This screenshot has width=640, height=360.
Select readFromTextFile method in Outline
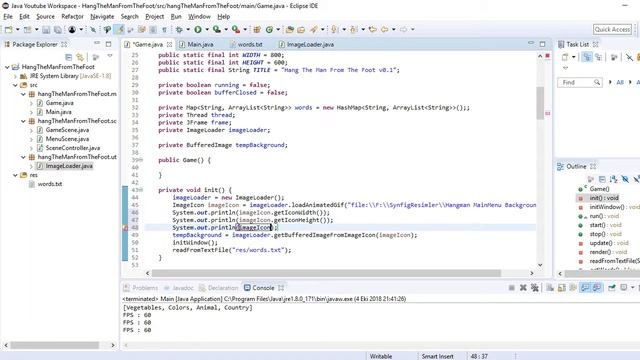[614, 261]
